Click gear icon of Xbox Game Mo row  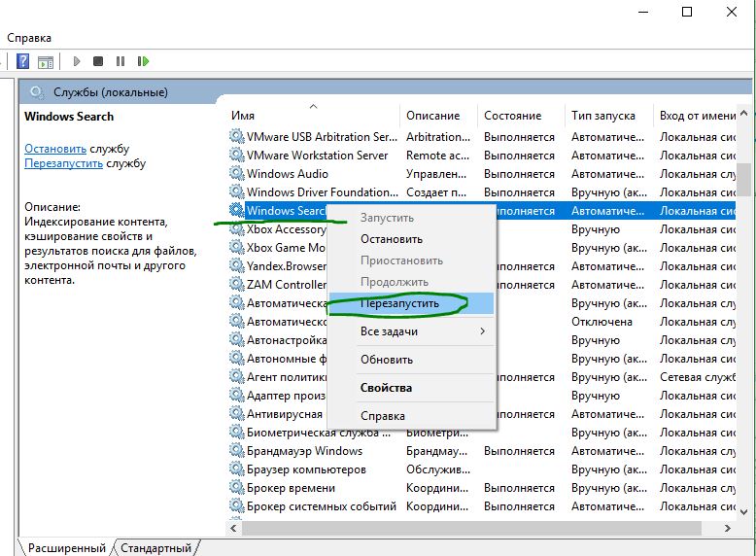pos(236,247)
